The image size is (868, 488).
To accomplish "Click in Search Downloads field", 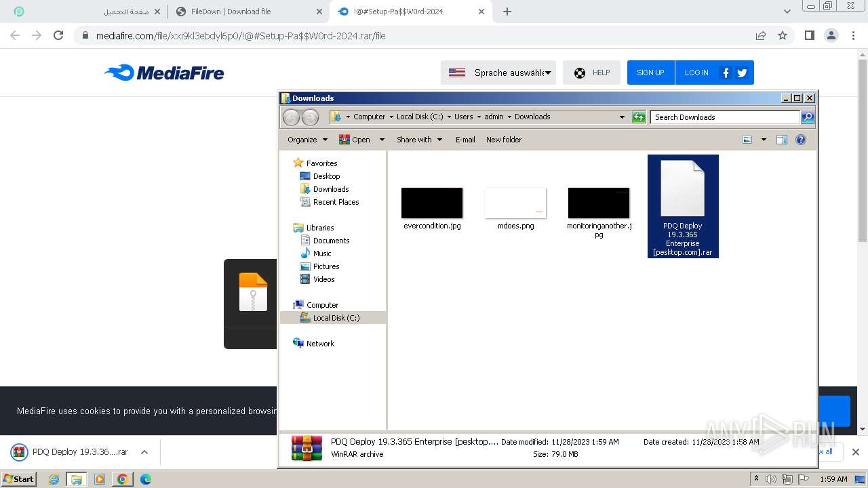I will pos(724,117).
